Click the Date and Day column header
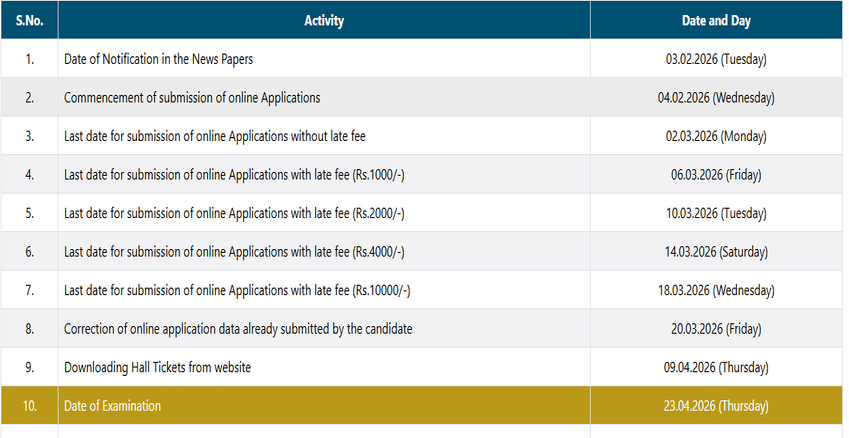Viewport: 849px width, 438px height. click(x=715, y=20)
